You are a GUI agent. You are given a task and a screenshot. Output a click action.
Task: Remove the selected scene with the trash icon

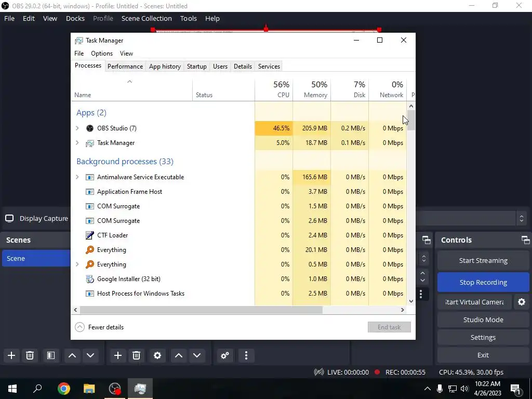point(30,355)
